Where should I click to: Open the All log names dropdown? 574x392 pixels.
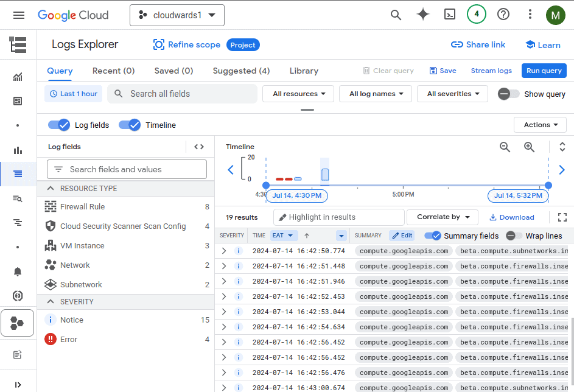[x=375, y=94]
